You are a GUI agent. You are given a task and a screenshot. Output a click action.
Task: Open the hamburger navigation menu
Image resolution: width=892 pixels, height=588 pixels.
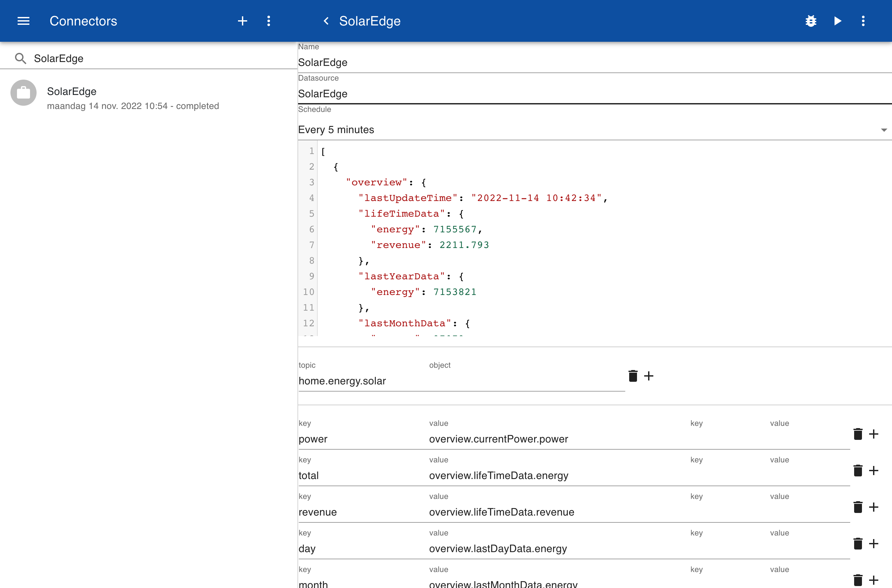[x=23, y=21]
